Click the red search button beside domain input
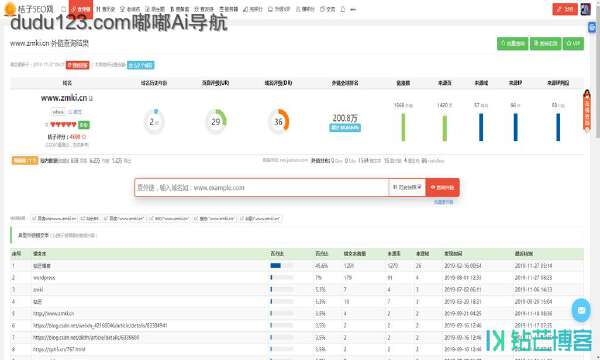 point(442,187)
